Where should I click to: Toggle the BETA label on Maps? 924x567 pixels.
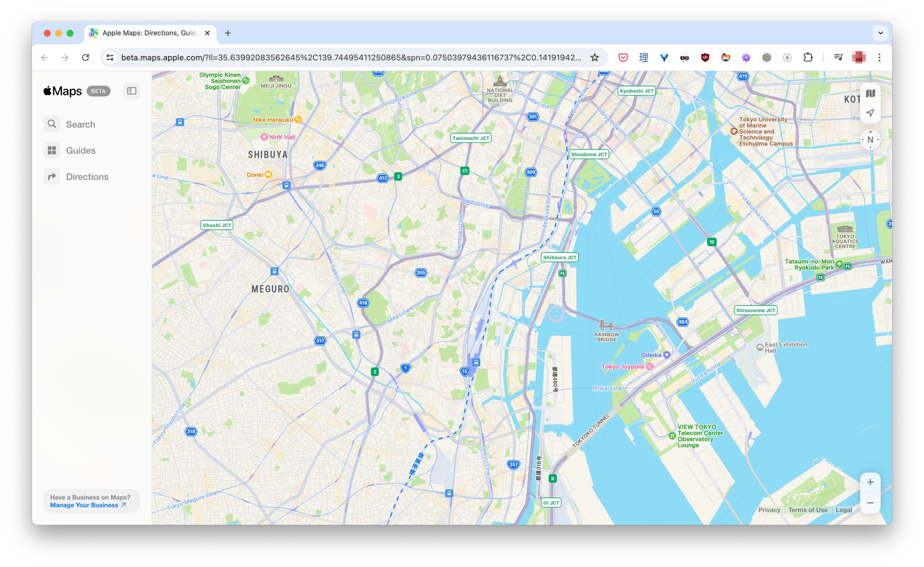click(98, 91)
